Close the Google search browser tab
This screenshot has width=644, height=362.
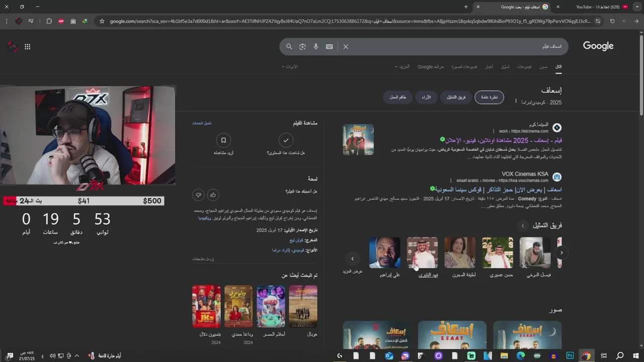pyautogui.click(x=478, y=7)
